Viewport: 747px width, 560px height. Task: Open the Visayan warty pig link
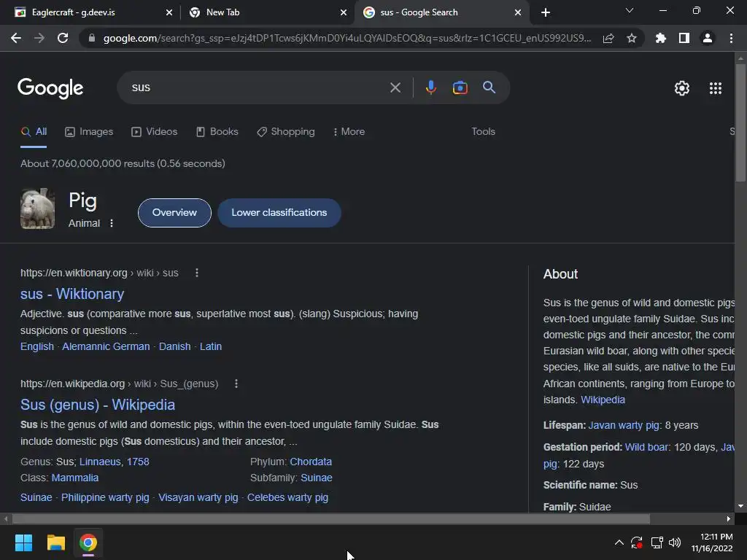[x=198, y=497]
